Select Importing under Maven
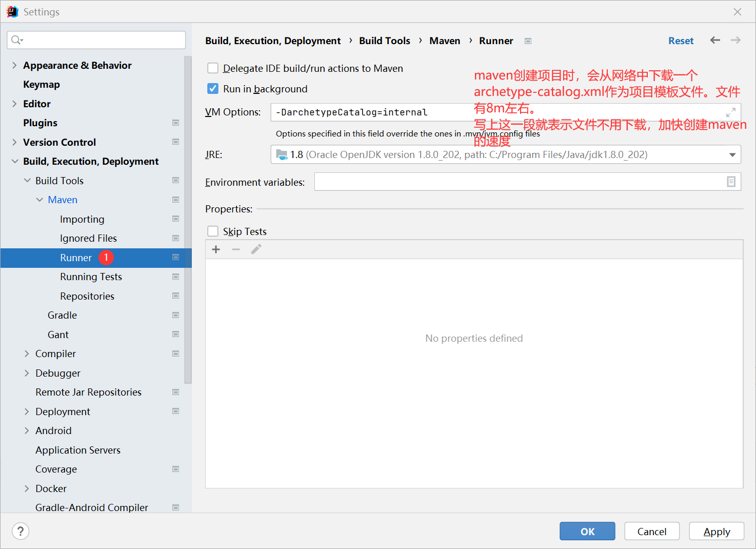This screenshot has height=549, width=756. click(82, 219)
